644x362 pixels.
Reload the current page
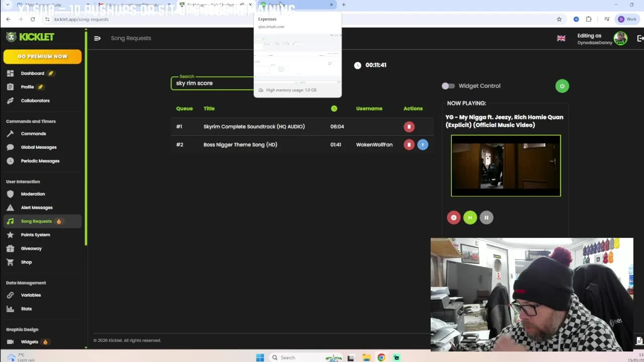(33, 20)
